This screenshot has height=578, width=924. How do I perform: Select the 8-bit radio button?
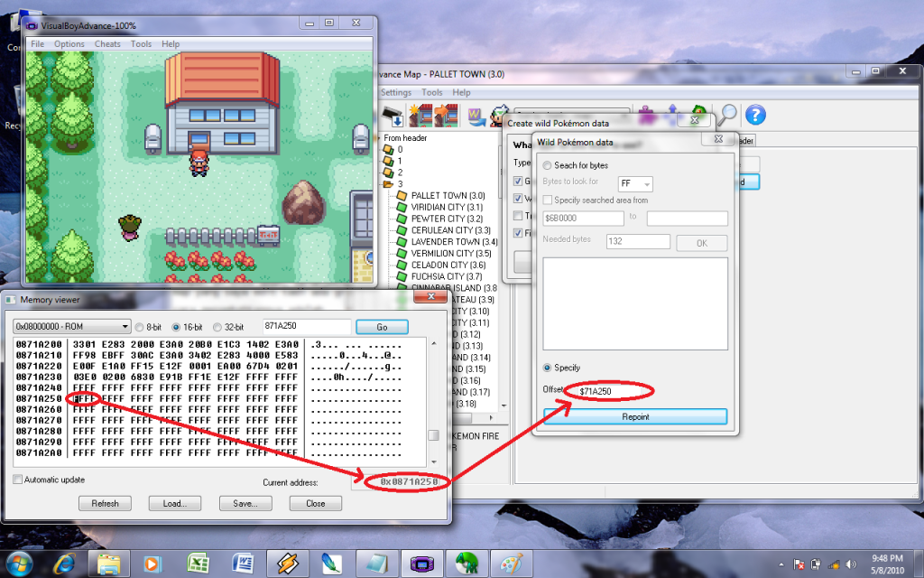tap(140, 327)
